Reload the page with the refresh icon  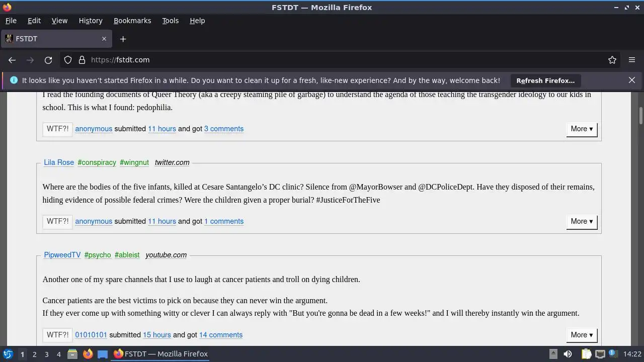[x=48, y=60]
